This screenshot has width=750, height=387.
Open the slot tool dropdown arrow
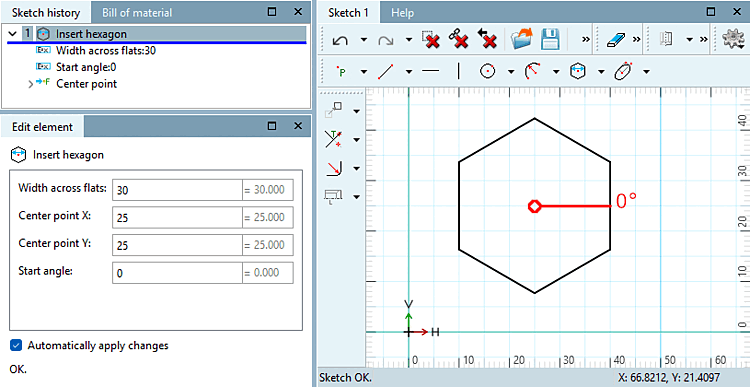646,72
